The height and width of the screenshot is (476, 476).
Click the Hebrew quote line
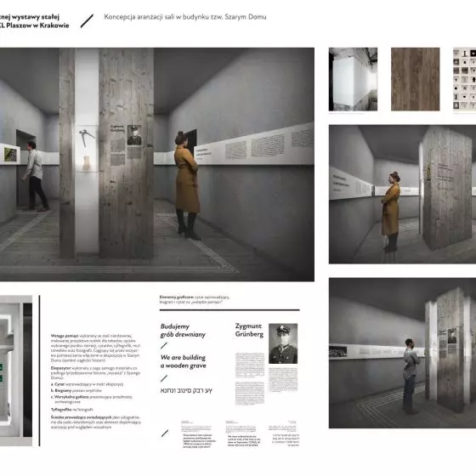click(x=186, y=390)
